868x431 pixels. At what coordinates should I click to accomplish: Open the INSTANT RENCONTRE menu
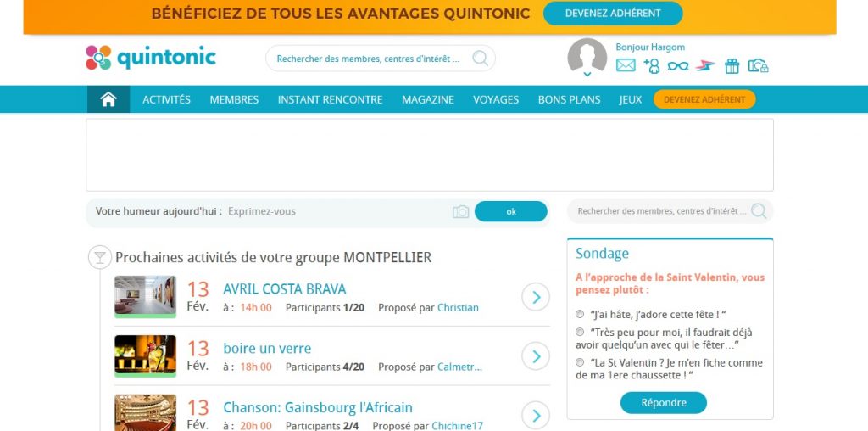330,100
